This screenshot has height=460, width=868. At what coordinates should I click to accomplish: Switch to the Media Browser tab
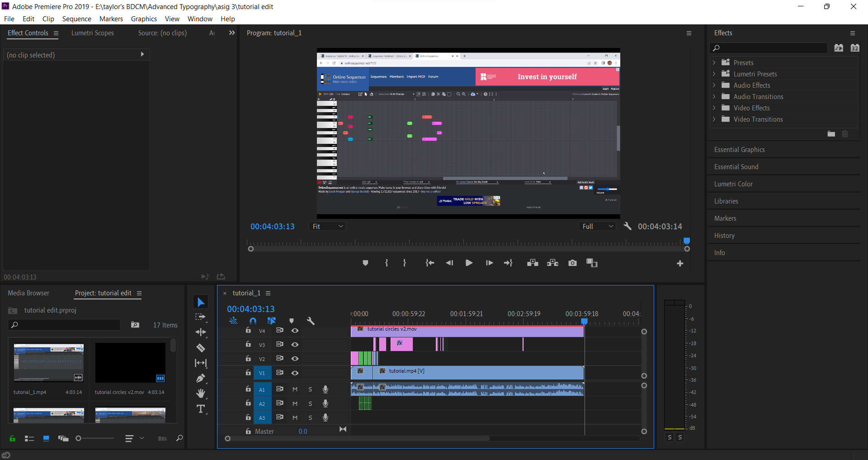28,293
